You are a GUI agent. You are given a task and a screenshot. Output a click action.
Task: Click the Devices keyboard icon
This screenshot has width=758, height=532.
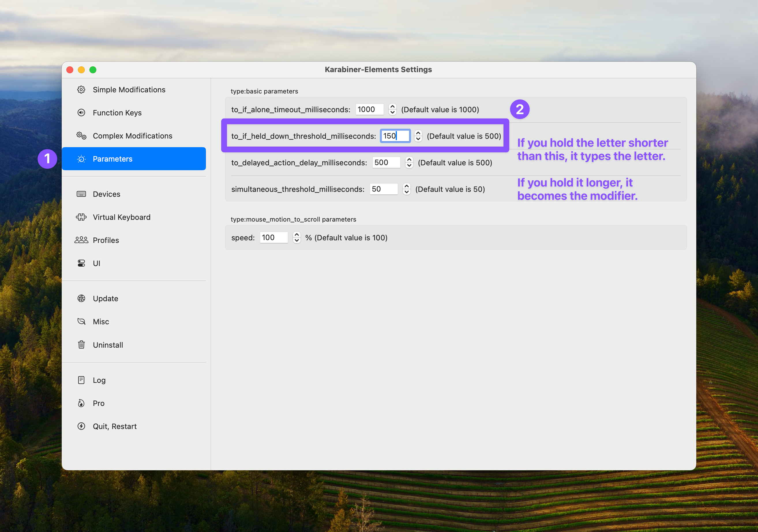point(81,194)
